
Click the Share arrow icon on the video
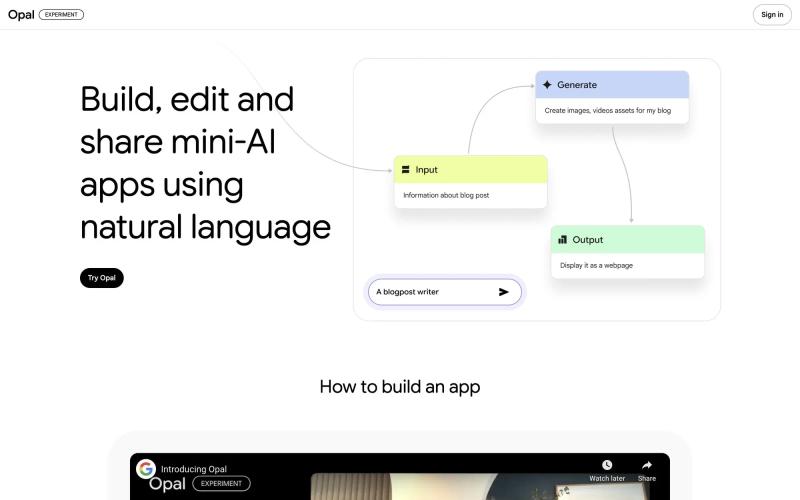647,465
